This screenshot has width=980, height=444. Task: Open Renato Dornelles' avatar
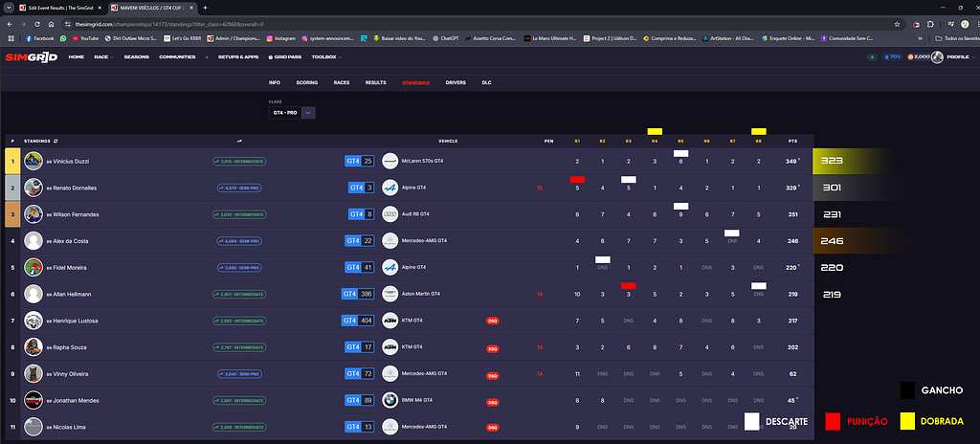[x=33, y=188]
